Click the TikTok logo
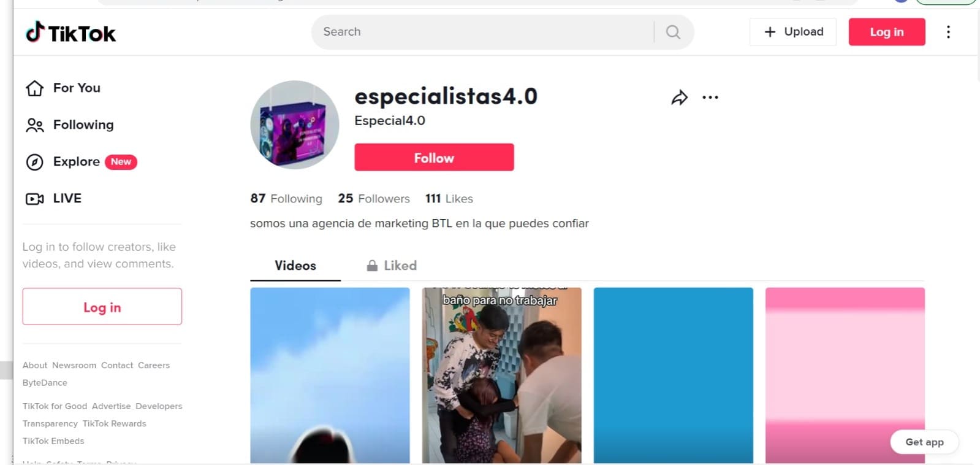This screenshot has height=465, width=980. 70,33
